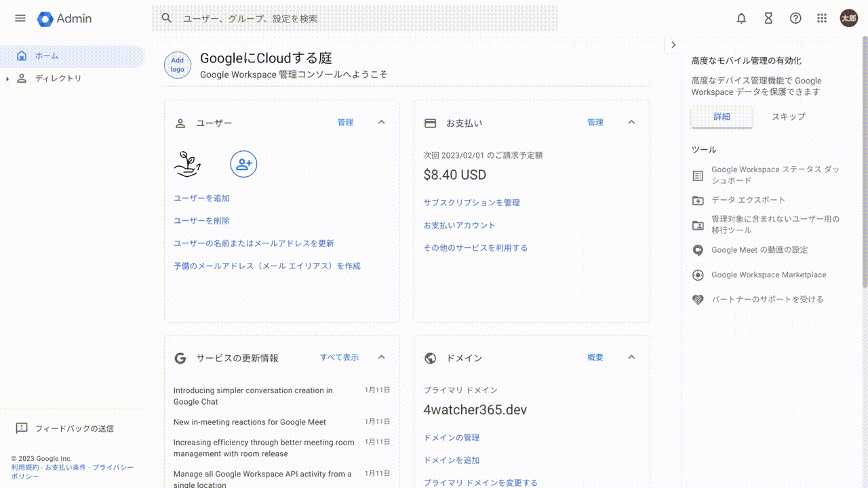Screen dimensions: 868x488
Task: Click ユーザーを追加 link
Action: [x=201, y=199]
